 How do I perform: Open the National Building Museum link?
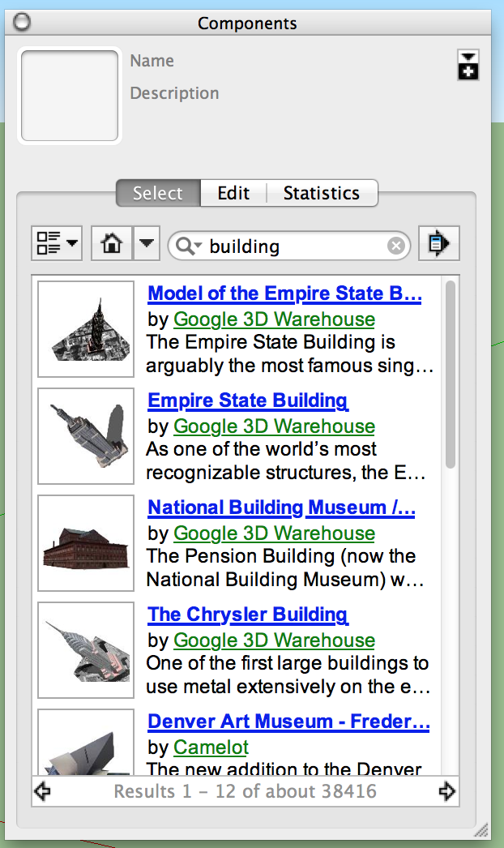(281, 508)
